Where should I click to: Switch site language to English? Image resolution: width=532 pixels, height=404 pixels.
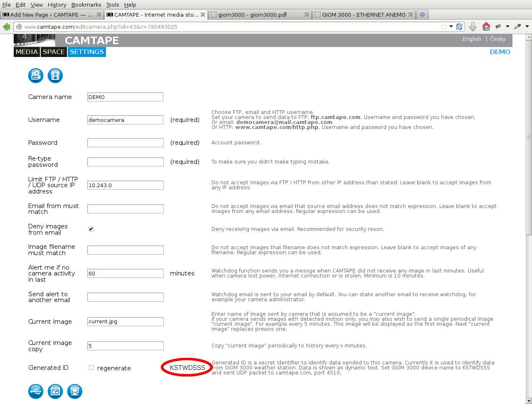(472, 39)
